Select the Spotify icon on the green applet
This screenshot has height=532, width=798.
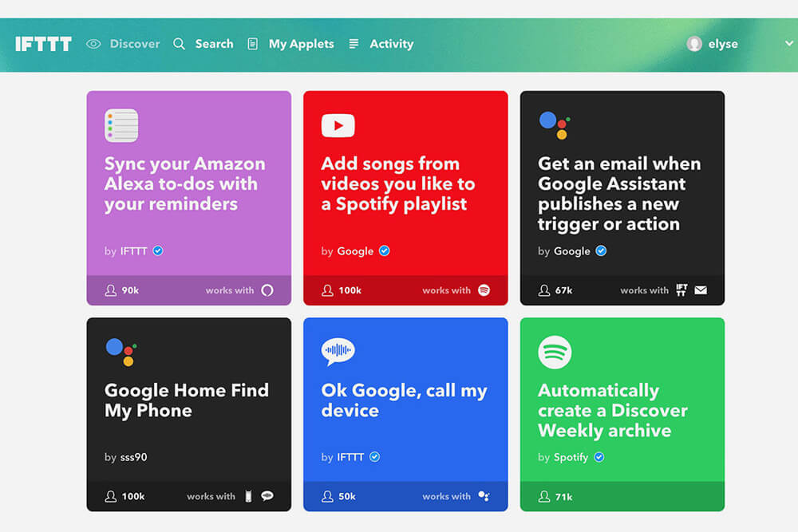click(555, 351)
